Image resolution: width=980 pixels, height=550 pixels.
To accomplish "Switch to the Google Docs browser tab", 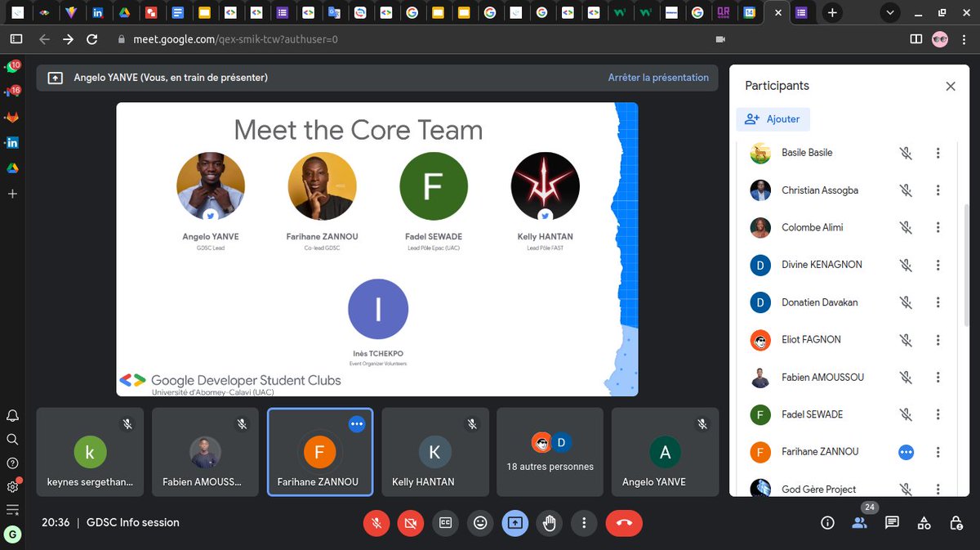I will [177, 13].
